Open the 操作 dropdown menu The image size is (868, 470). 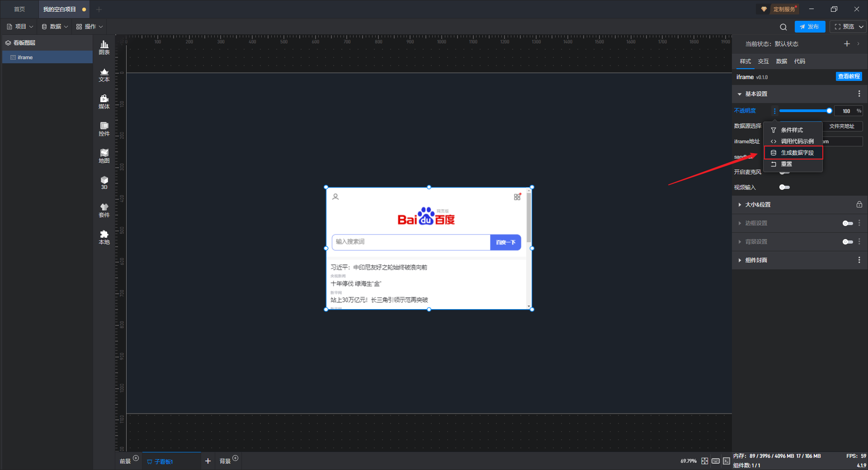(90, 27)
